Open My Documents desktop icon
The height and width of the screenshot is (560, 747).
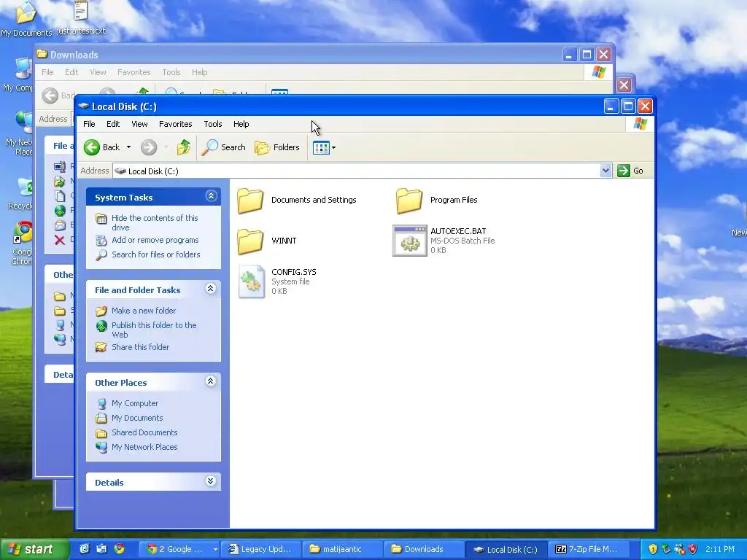tap(26, 19)
